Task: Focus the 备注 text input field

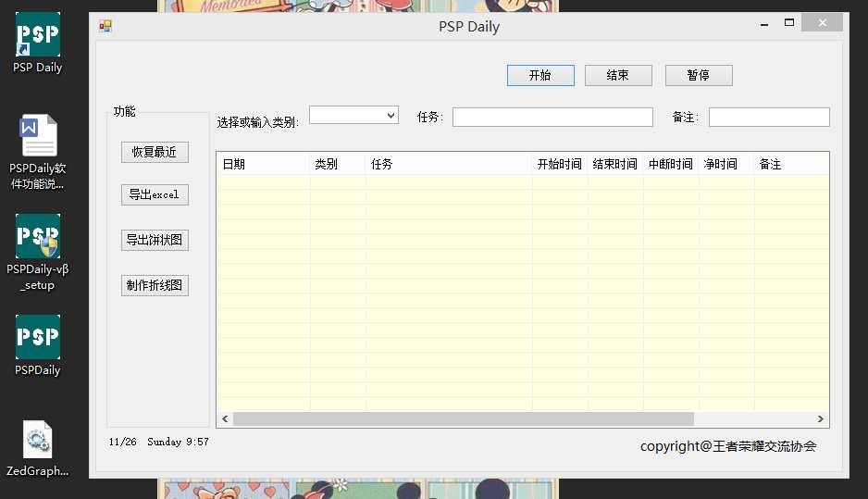Action: pyautogui.click(x=769, y=117)
